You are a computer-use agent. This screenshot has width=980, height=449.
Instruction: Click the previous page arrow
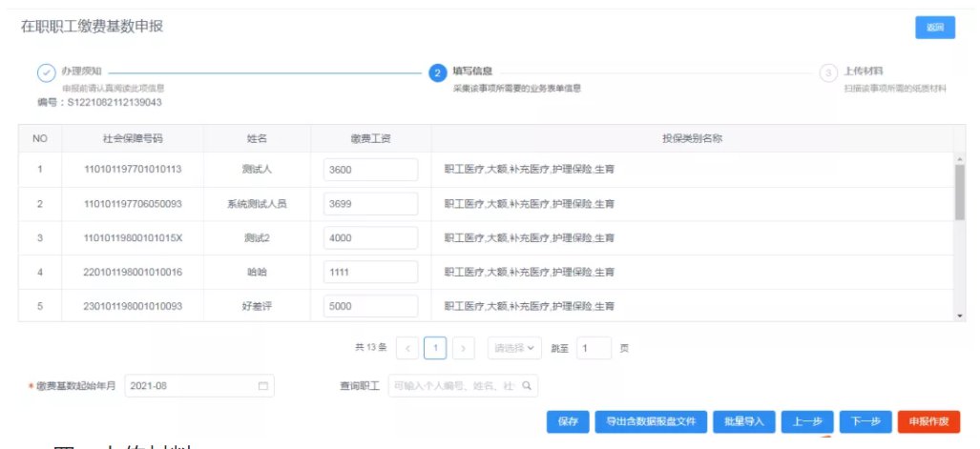pos(407,348)
